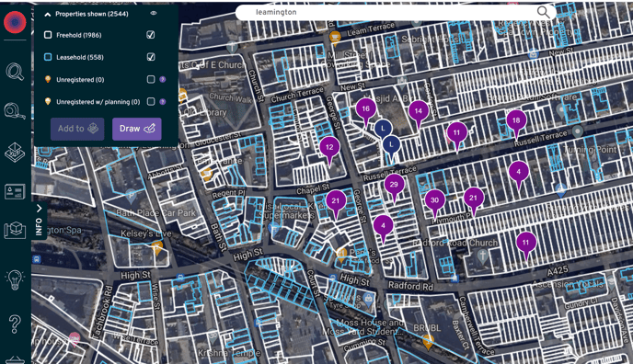633x364 pixels.
Task: Toggle the Leasehold (558) checkbox
Action: 151,57
